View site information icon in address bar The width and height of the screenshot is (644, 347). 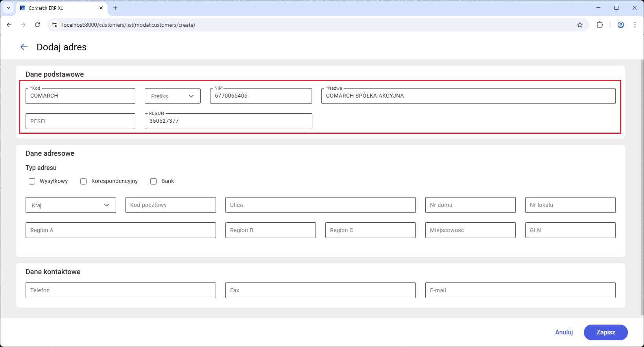[x=55, y=25]
